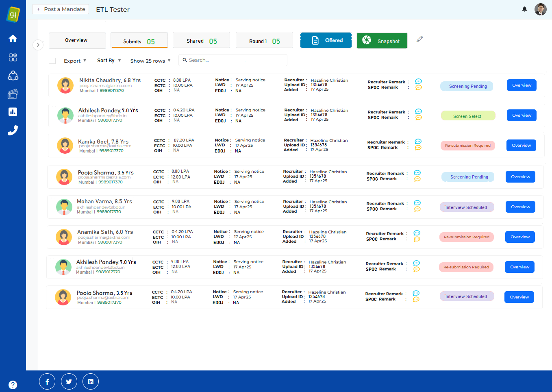The height and width of the screenshot is (392, 552).
Task: Click the Post a Mandate button
Action: coord(61,9)
